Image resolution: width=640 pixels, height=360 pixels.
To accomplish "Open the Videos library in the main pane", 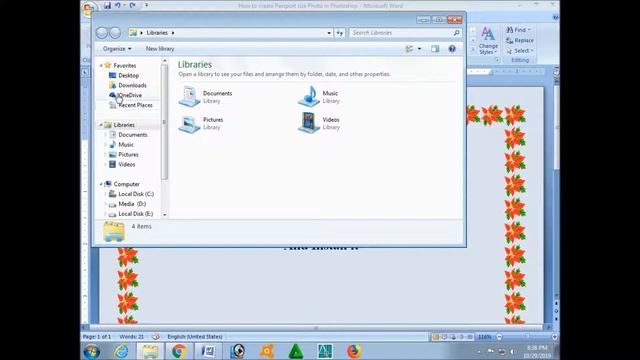I will pyautogui.click(x=319, y=123).
